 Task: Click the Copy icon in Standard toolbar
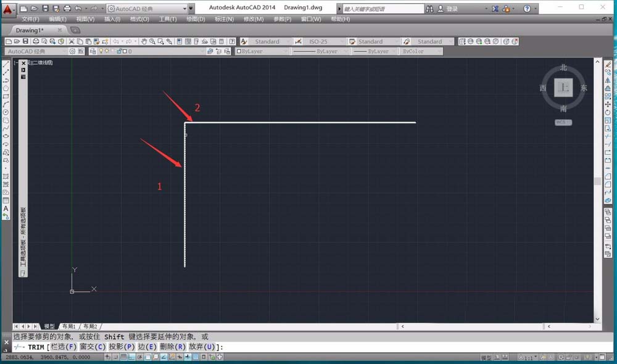80,41
